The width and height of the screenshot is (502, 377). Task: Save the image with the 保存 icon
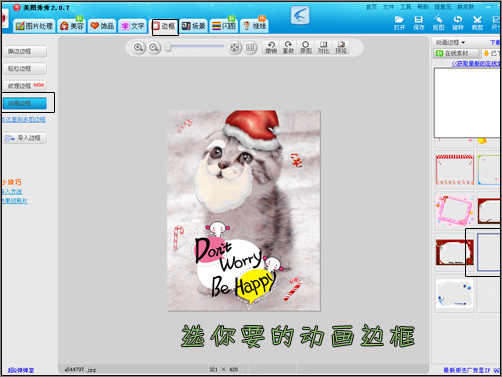419,23
